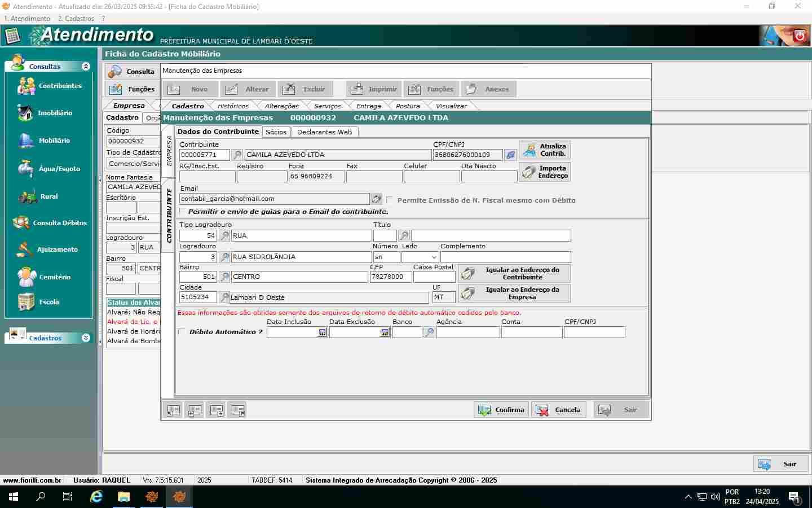Toggle the Débito Automático checkbox
Viewport: 812px width, 508px height.
coord(182,332)
